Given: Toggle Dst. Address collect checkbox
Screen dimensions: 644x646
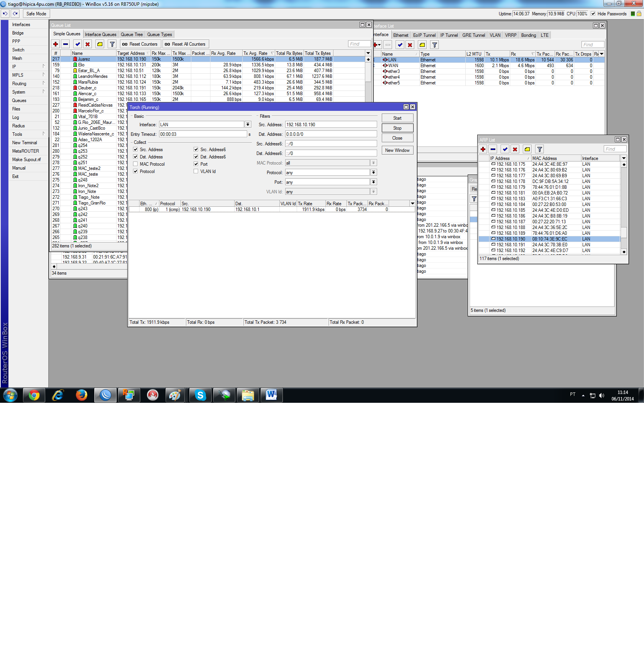Looking at the screenshot, I should 135,157.
